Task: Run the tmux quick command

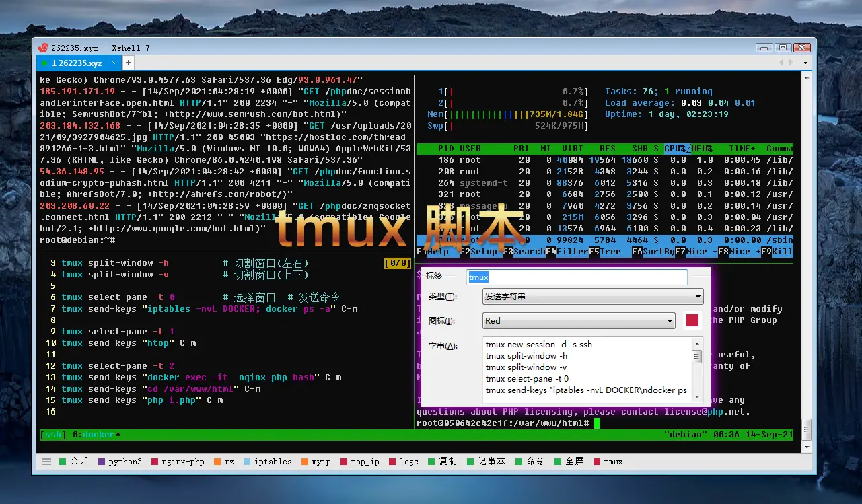Action: 608,462
